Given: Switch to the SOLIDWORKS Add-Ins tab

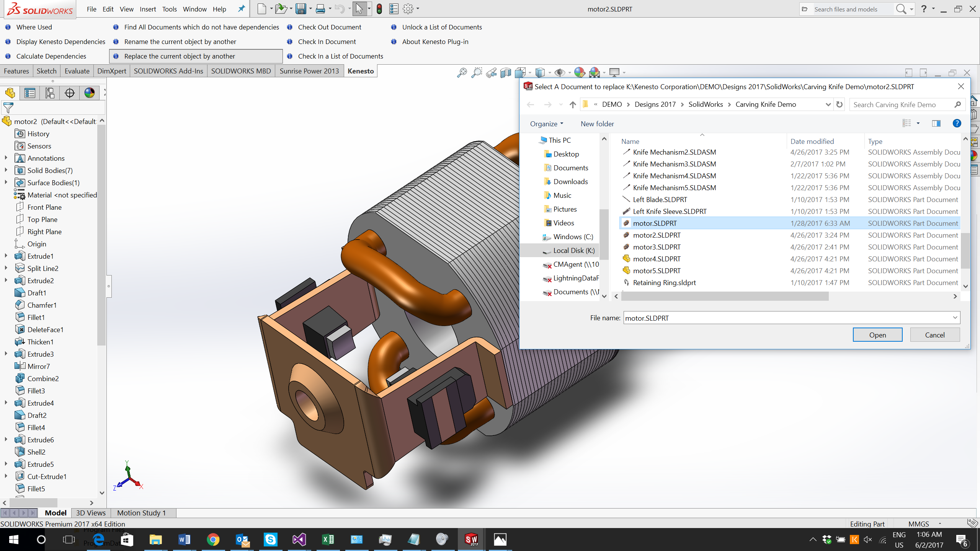Looking at the screenshot, I should (168, 71).
